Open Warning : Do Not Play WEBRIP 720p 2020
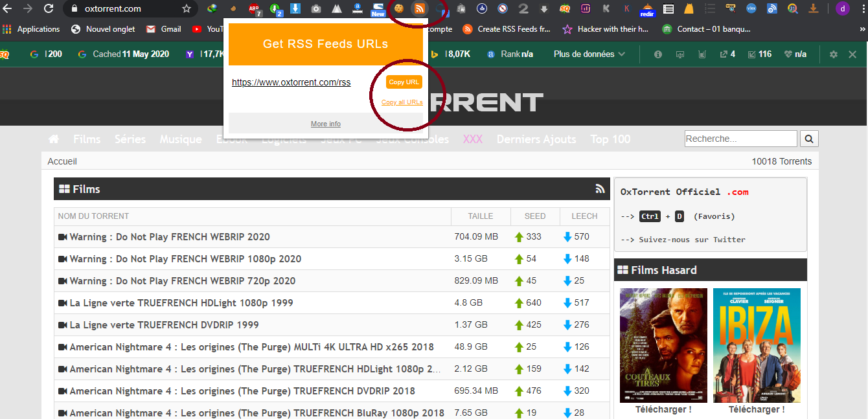This screenshot has height=419, width=868. 183,281
